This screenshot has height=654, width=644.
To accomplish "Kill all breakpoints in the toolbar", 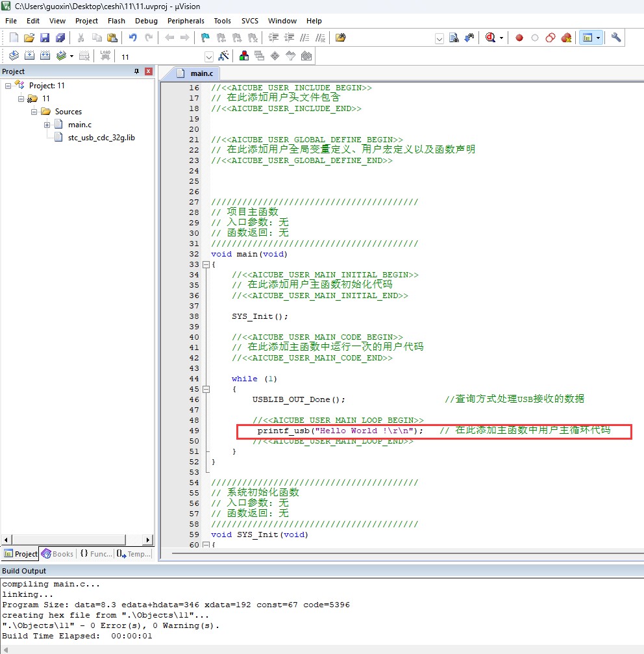I will tap(566, 38).
